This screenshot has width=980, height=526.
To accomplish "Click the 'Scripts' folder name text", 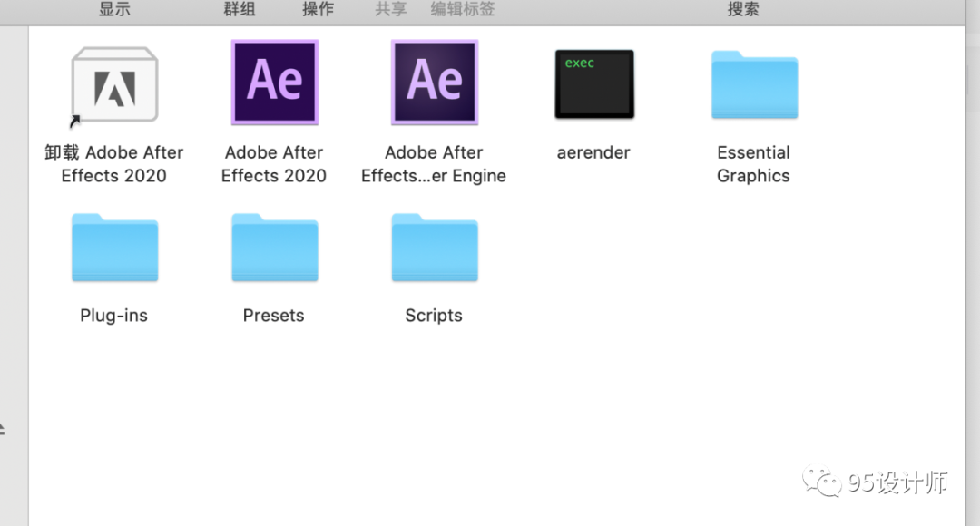I will click(x=434, y=316).
